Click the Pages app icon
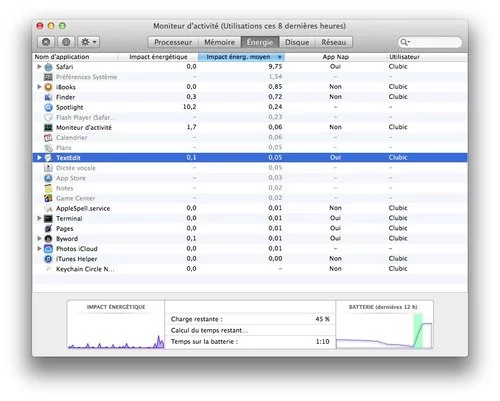The width and height of the screenshot is (500, 401). [49, 229]
